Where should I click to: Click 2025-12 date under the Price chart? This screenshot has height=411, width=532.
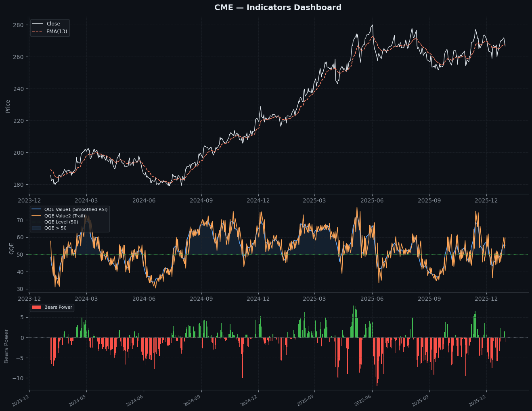point(486,200)
